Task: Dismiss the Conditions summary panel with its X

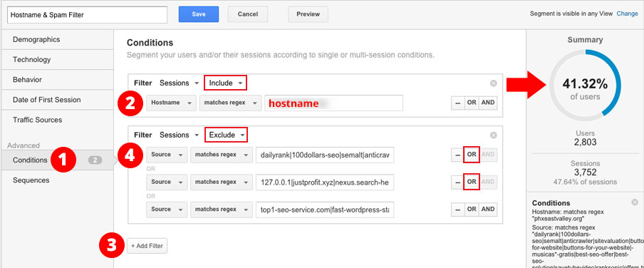Action: coord(635,202)
